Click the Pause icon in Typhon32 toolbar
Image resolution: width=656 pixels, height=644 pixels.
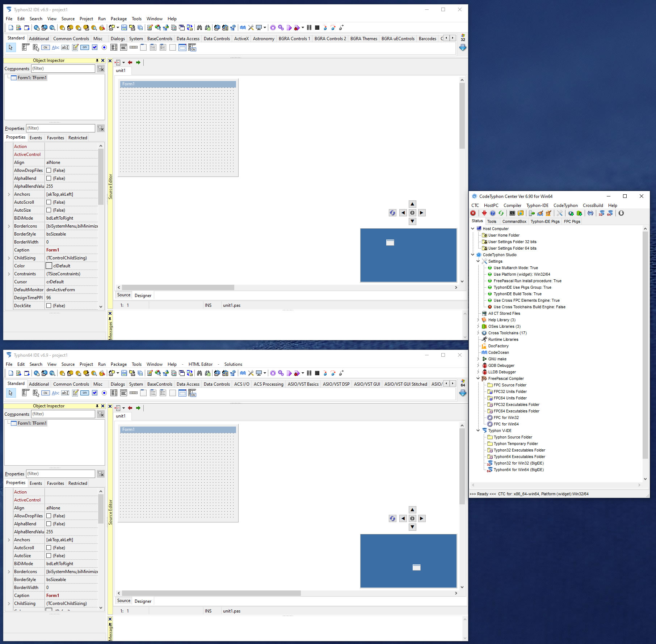309,27
